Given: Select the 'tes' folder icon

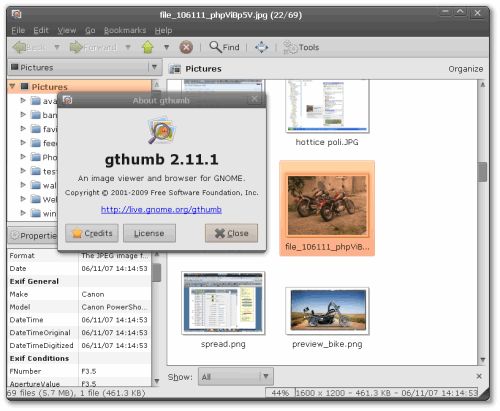Looking at the screenshot, I should [36, 171].
